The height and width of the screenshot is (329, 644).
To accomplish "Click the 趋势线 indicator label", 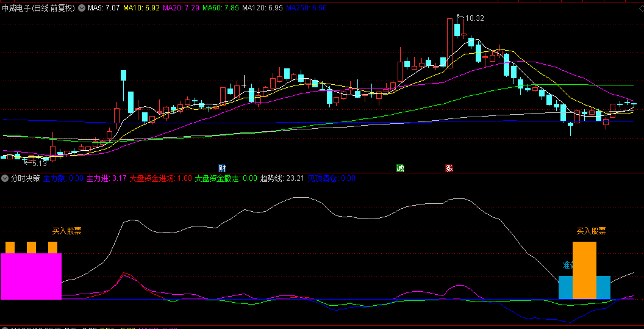I will click(273, 179).
